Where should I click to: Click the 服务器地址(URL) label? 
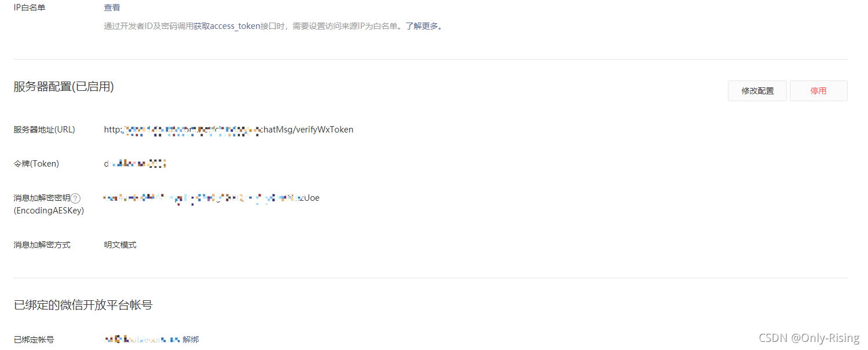[x=45, y=130]
